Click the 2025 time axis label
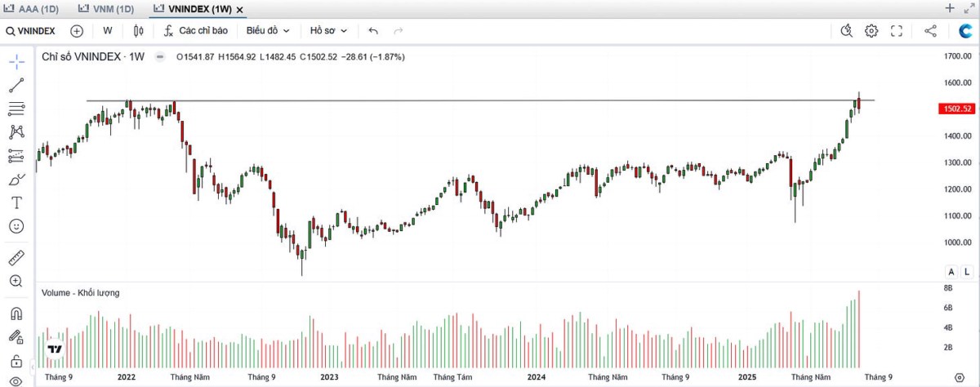The height and width of the screenshot is (387, 980). pos(747,377)
